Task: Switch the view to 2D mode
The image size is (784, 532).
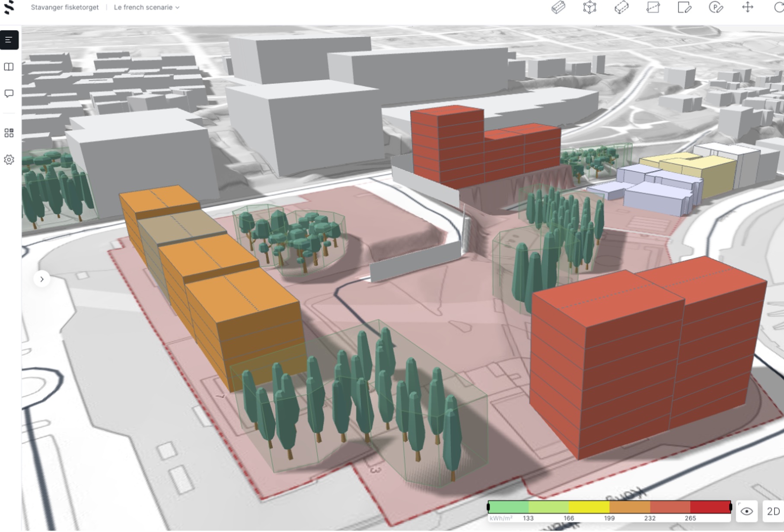Action: [x=773, y=512]
